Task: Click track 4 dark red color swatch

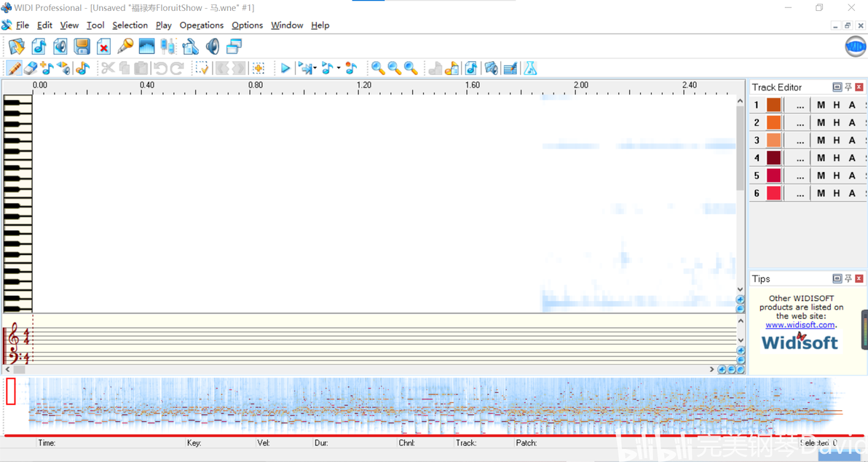Action: coord(773,158)
